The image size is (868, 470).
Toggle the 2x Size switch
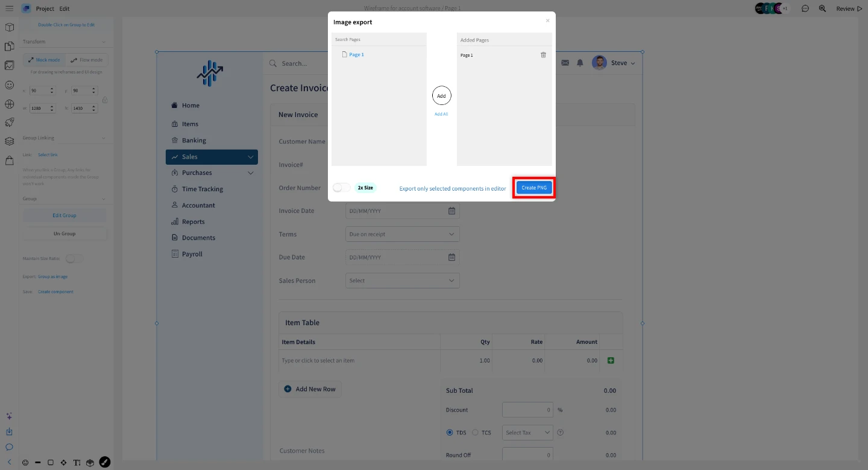[341, 188]
